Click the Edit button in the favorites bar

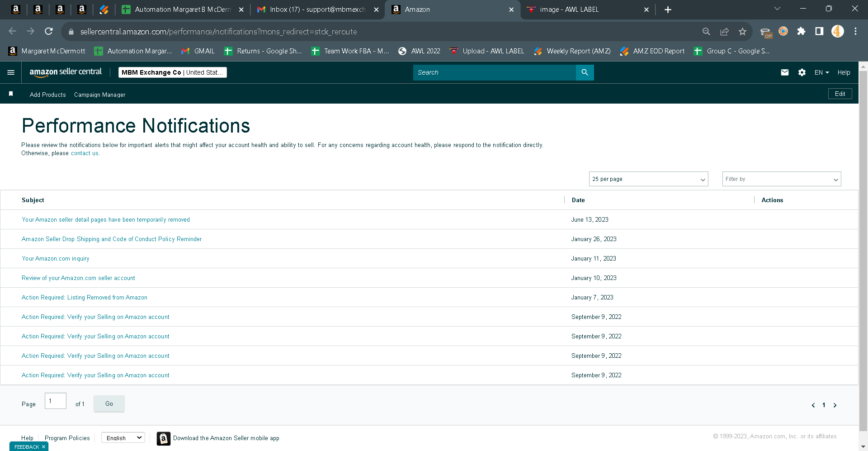(x=840, y=94)
